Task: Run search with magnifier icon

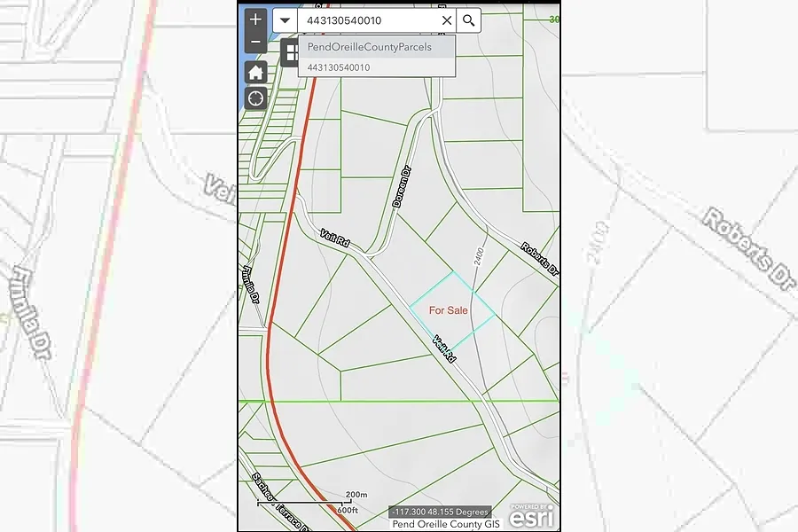Action: point(469,20)
